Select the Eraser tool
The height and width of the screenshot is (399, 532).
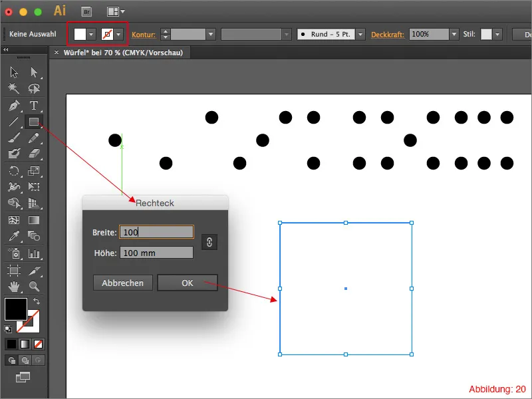pos(34,154)
